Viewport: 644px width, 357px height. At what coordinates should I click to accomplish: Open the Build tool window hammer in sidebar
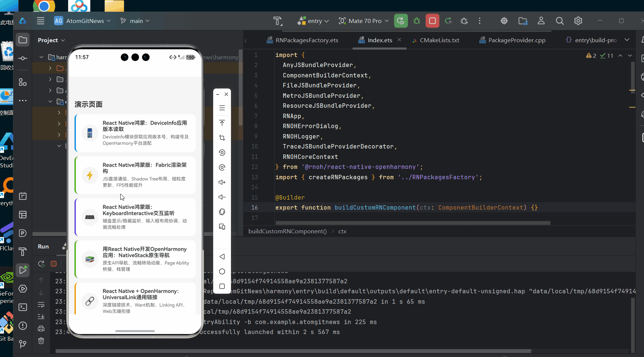(23, 251)
